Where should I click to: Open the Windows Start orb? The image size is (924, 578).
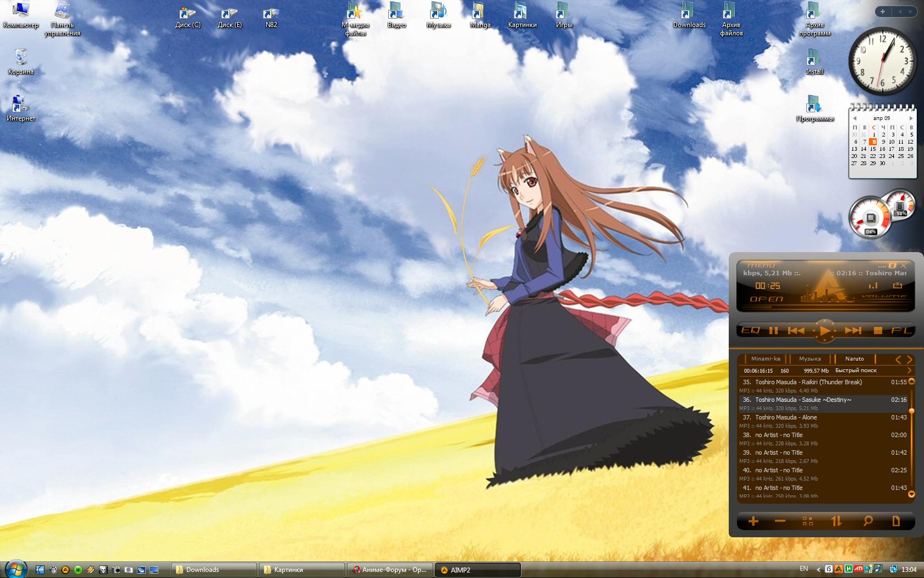pos(15,569)
